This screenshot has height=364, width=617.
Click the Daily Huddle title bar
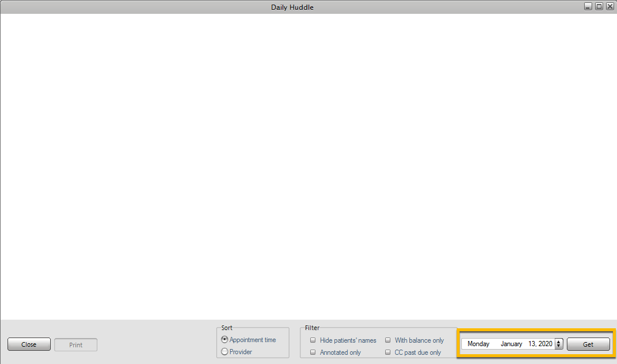(x=292, y=7)
